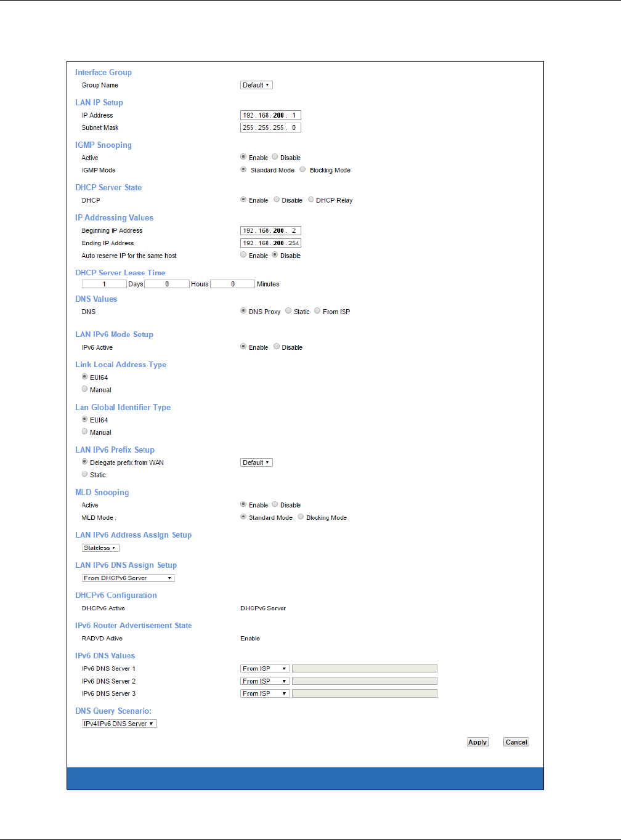Click the Subnet Mask field
The width and height of the screenshot is (621, 840).
point(270,127)
